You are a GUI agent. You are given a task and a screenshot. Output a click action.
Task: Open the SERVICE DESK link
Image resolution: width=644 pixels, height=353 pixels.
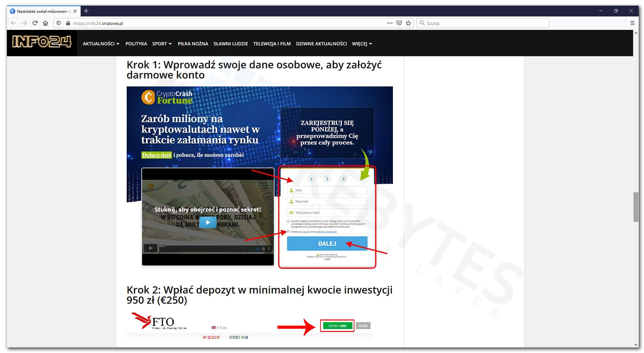pyautogui.click(x=239, y=338)
